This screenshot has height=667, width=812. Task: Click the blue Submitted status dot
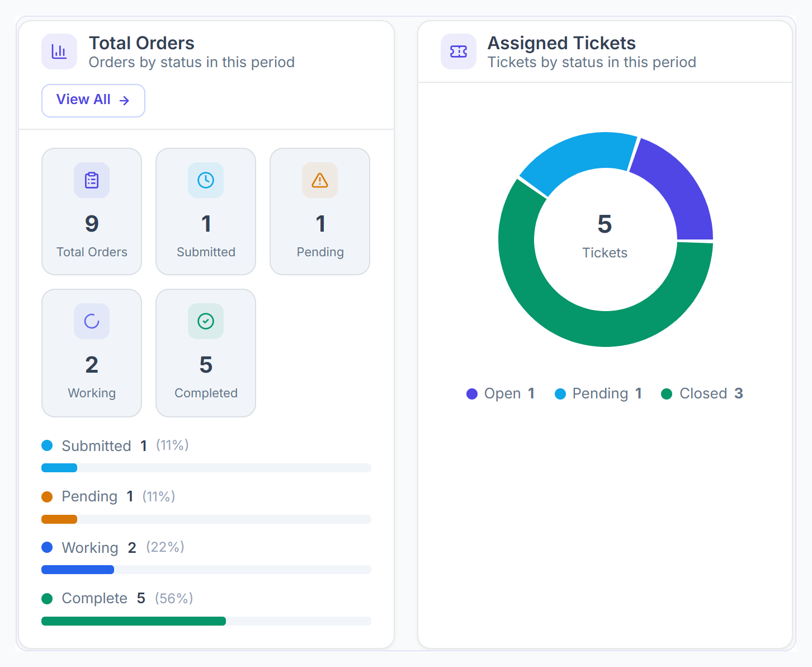click(x=47, y=445)
